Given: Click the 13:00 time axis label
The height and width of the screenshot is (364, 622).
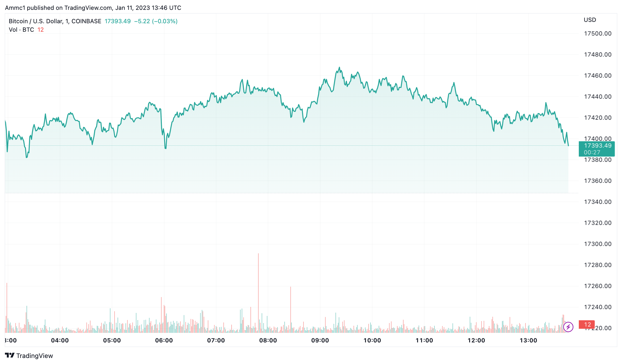Looking at the screenshot, I should click(x=528, y=340).
